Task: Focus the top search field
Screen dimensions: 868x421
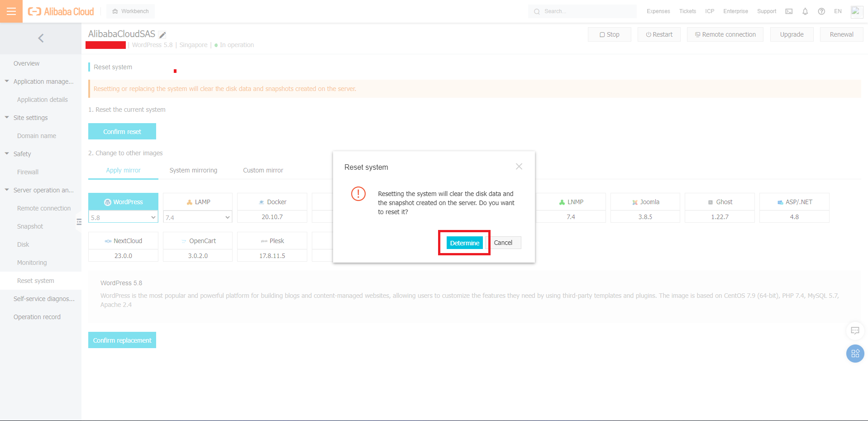Action: (x=582, y=11)
